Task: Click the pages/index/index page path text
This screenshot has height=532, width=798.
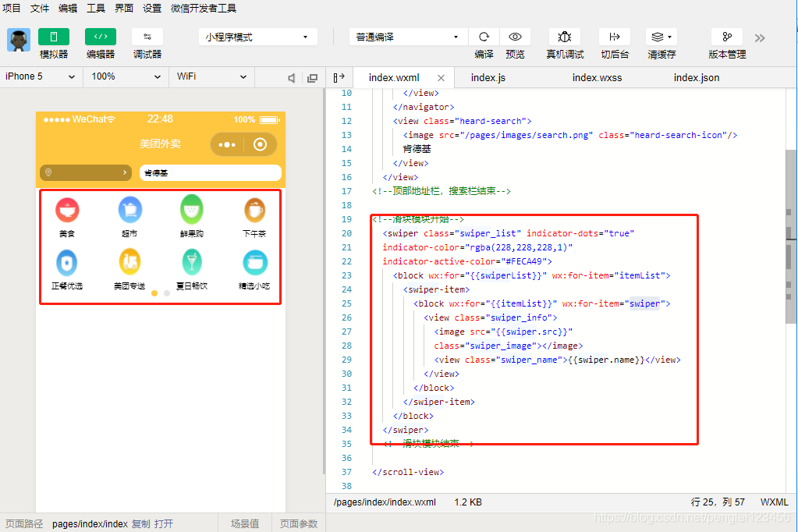Action: [x=90, y=524]
